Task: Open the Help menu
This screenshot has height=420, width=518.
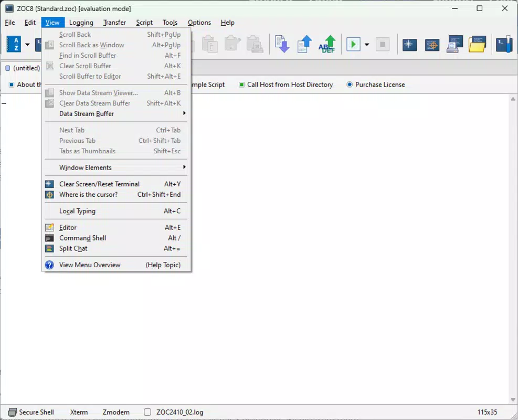Action: tap(228, 23)
